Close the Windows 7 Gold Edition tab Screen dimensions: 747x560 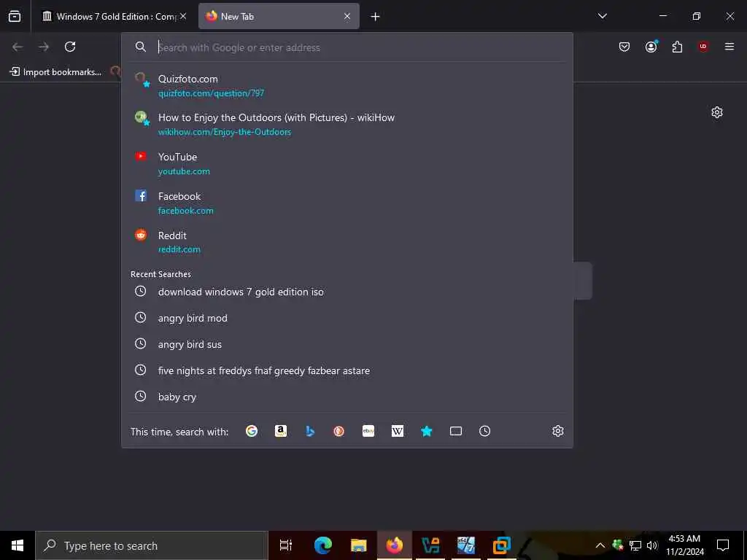pyautogui.click(x=183, y=16)
